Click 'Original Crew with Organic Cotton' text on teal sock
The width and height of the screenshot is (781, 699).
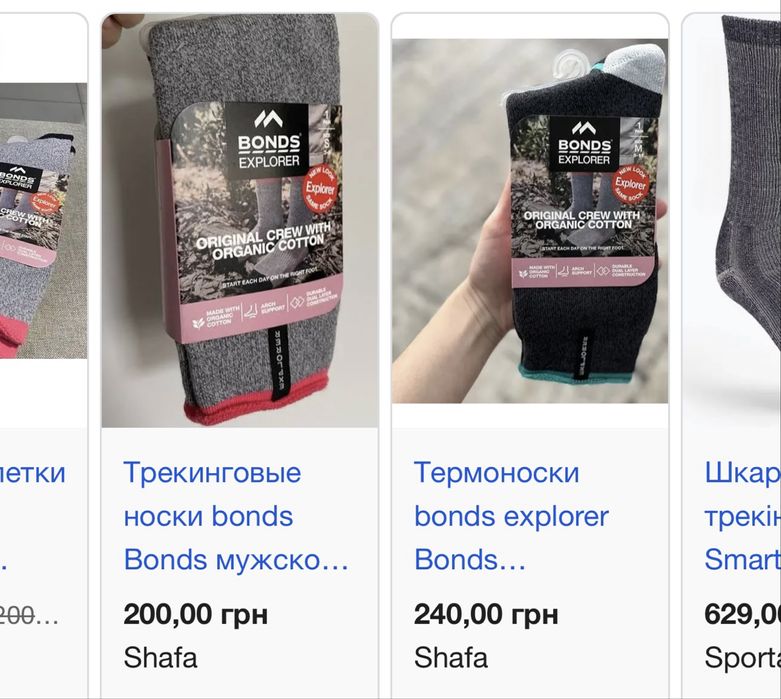[x=582, y=220]
